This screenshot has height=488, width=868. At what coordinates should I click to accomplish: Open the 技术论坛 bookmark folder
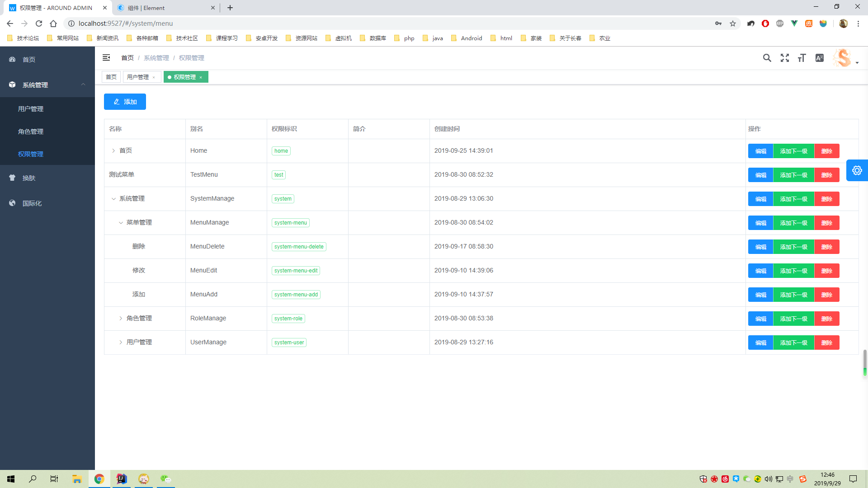pos(23,38)
